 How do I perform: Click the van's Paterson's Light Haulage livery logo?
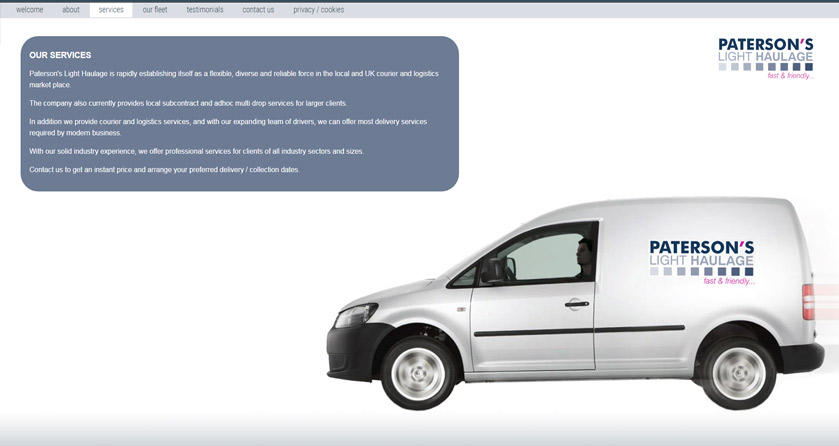pos(701,262)
